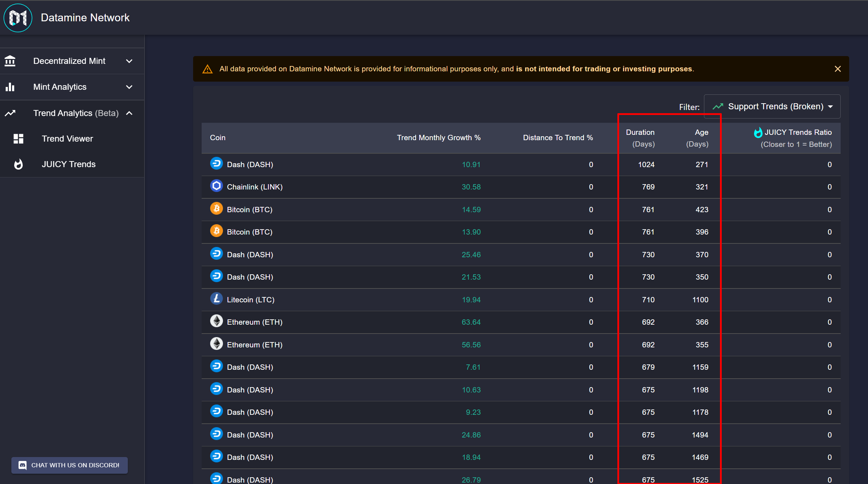Click the Datamine Network title text

85,18
